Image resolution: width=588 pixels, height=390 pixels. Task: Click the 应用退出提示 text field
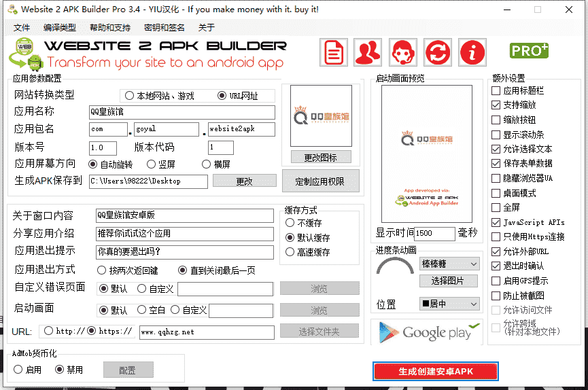pyautogui.click(x=184, y=252)
